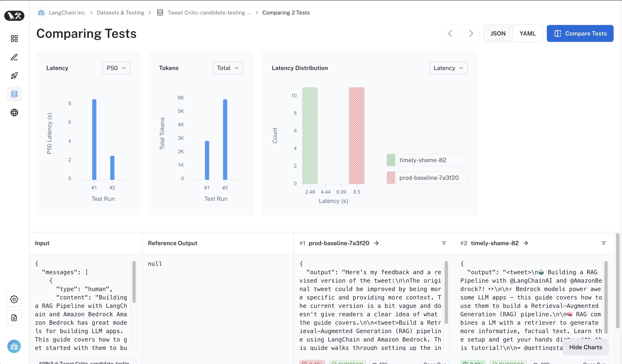Click the green hatched distribution bar
The image size is (622, 364).
click(310, 136)
